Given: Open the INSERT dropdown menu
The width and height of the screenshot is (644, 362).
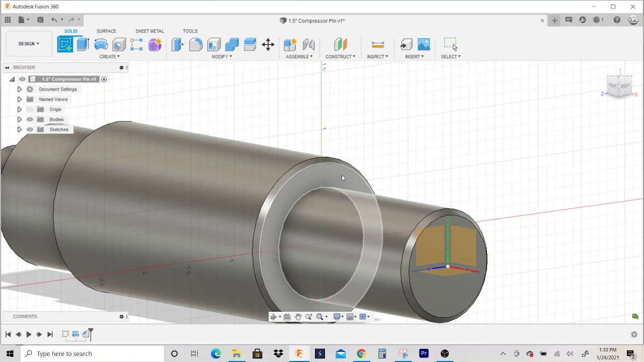Looking at the screenshot, I should click(414, 57).
